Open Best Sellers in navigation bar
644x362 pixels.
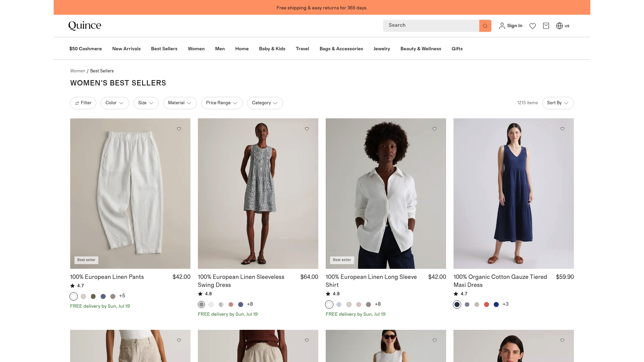tap(164, 49)
